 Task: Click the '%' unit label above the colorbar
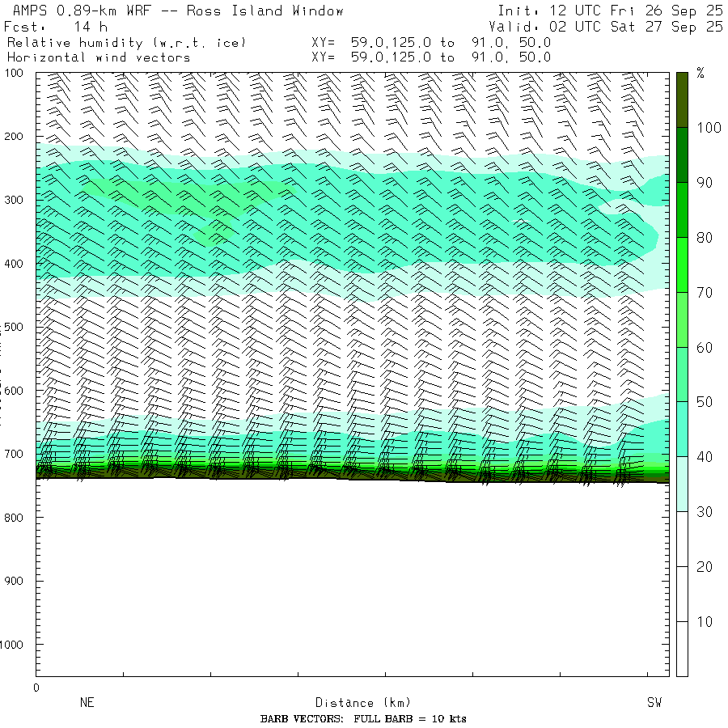pos(700,73)
